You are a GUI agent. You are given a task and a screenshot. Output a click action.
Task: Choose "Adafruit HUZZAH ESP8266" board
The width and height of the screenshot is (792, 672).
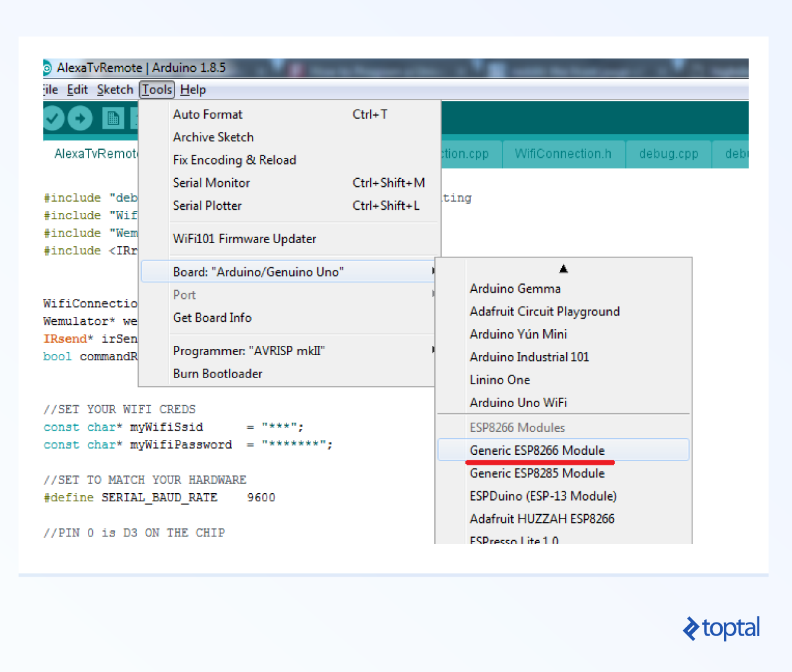tap(542, 519)
